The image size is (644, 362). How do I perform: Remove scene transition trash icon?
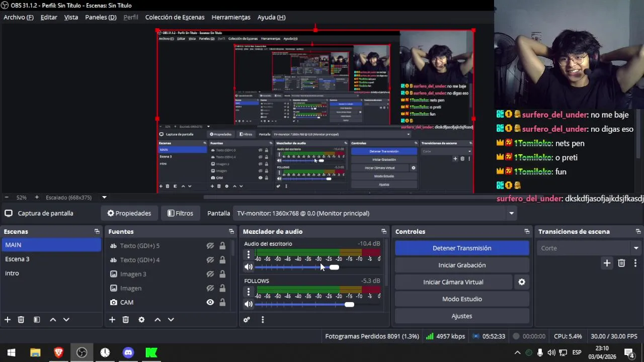[621, 263]
